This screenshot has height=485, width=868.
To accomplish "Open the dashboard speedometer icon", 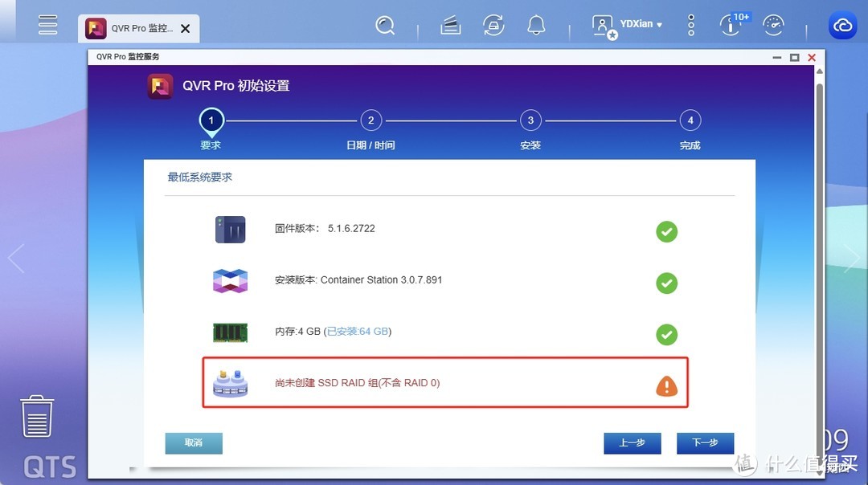I will (x=773, y=25).
